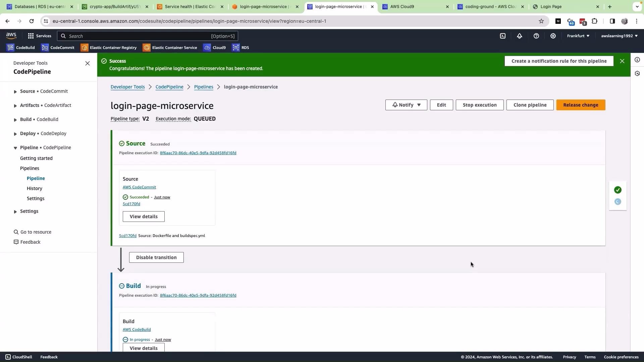The width and height of the screenshot is (644, 362).
Task: Open History in the sidebar
Action: [x=35, y=188]
